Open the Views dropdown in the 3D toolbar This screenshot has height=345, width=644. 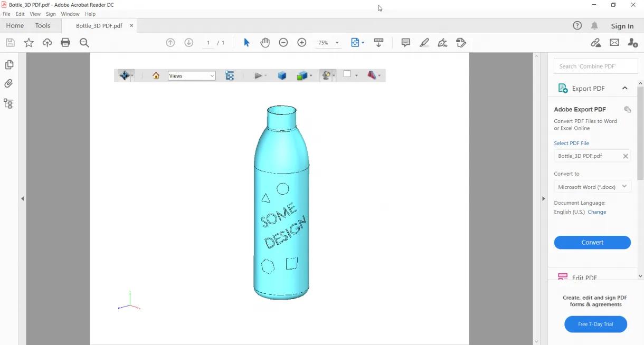191,75
